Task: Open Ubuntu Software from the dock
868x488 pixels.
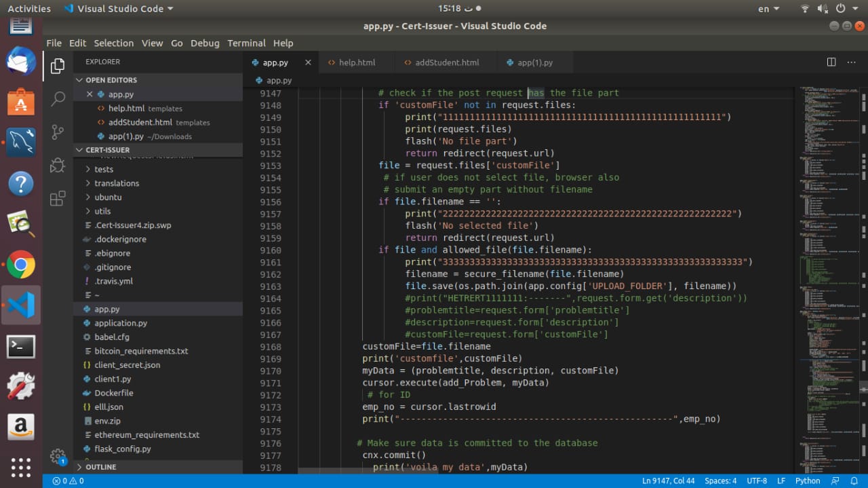Action: (21, 102)
